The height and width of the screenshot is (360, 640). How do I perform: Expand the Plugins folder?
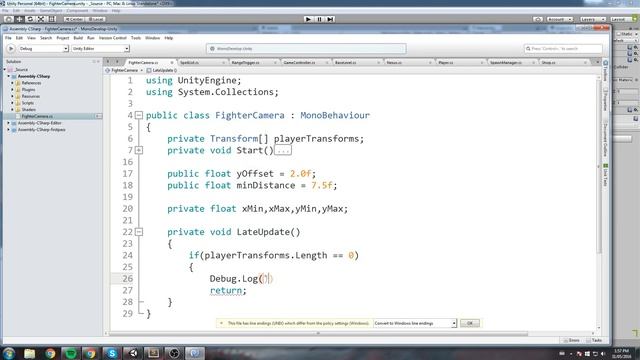point(13,89)
